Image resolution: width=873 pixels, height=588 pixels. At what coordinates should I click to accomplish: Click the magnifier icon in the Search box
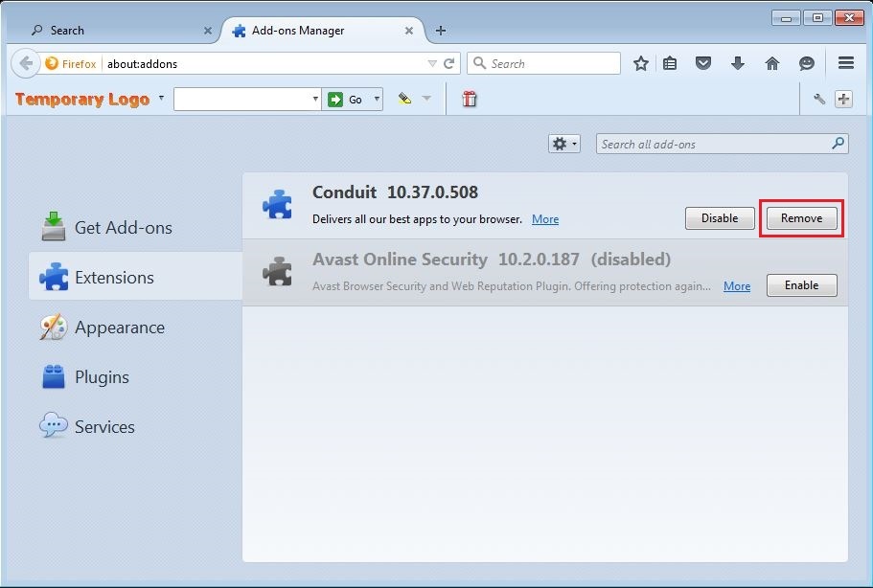479,63
